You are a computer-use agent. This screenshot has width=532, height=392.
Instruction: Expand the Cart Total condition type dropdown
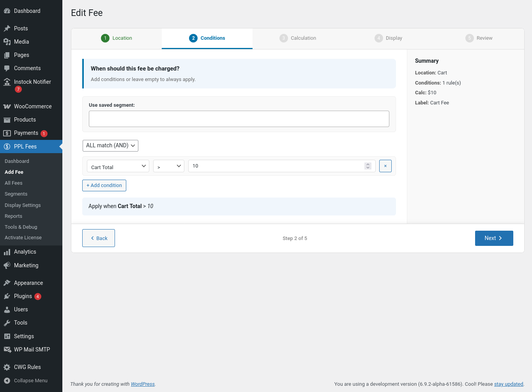pyautogui.click(x=118, y=166)
